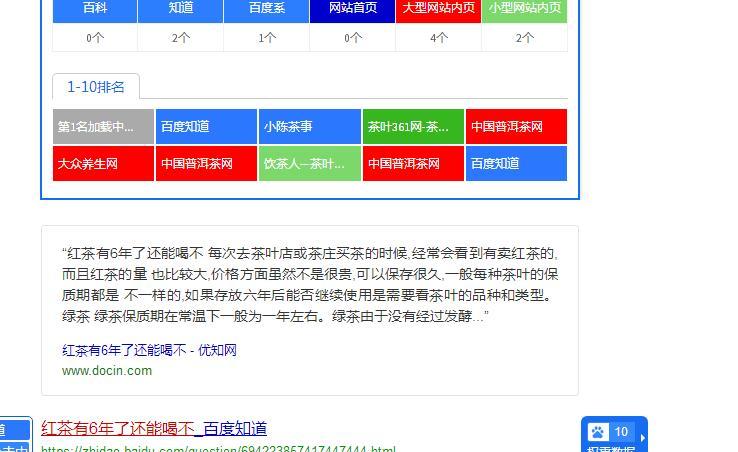The image size is (738, 452).
Task: Click the 1个 count under 百度系
Action: 267,38
